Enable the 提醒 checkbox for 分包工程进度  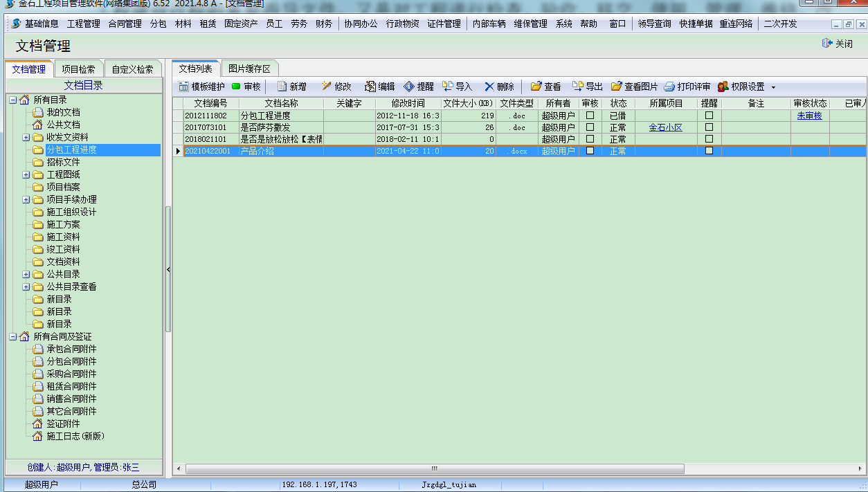pyautogui.click(x=708, y=115)
